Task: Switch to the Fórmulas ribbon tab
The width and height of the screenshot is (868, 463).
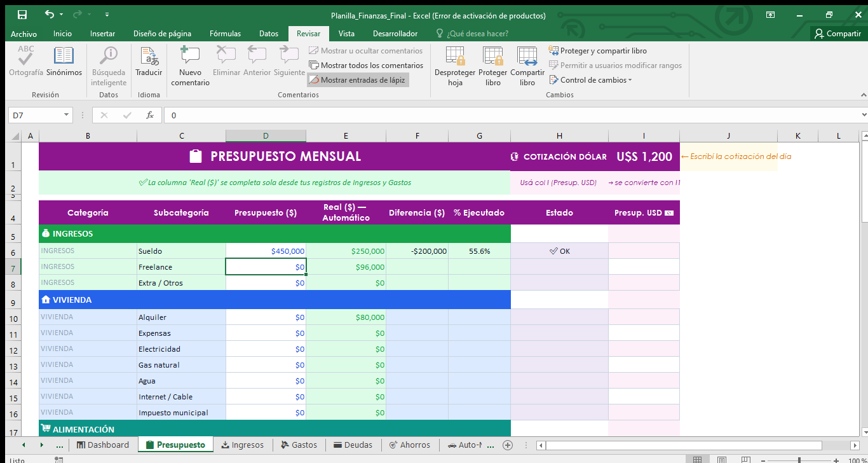Action: [x=224, y=34]
